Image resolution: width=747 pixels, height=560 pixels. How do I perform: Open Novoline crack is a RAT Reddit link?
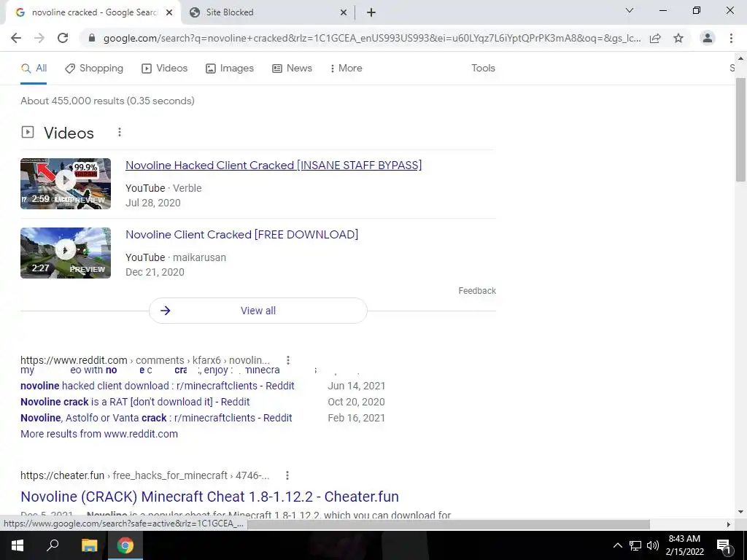click(x=135, y=402)
